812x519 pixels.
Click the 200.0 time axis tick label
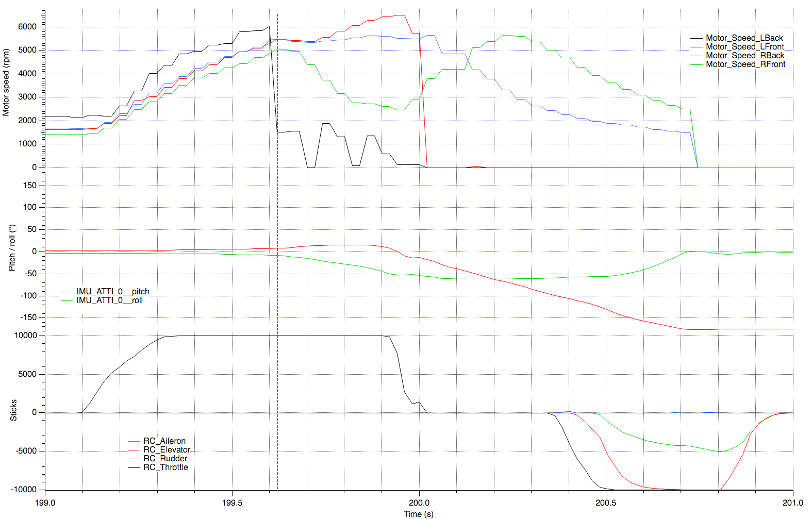(x=419, y=503)
